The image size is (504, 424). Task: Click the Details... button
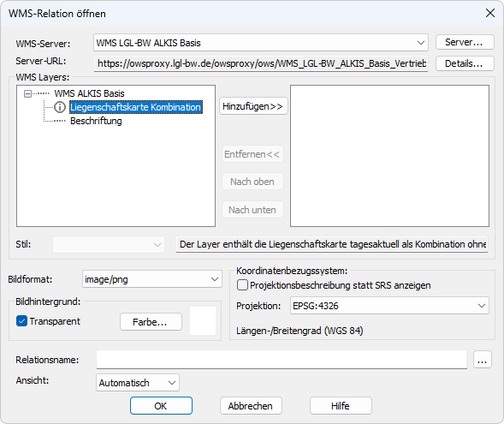point(465,63)
